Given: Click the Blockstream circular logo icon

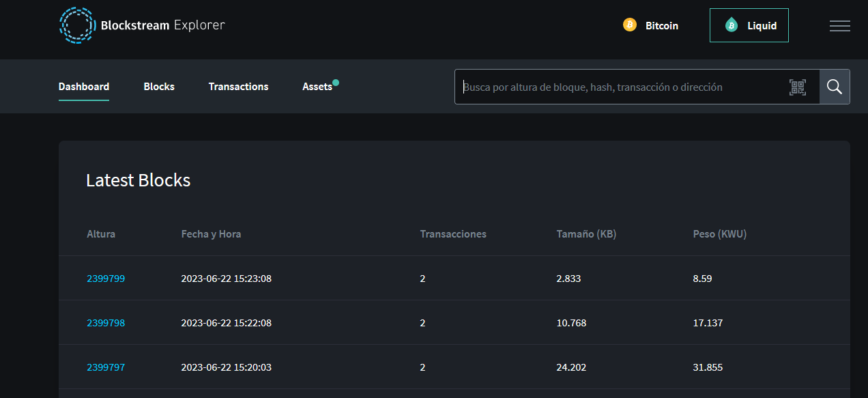Looking at the screenshot, I should (77, 25).
